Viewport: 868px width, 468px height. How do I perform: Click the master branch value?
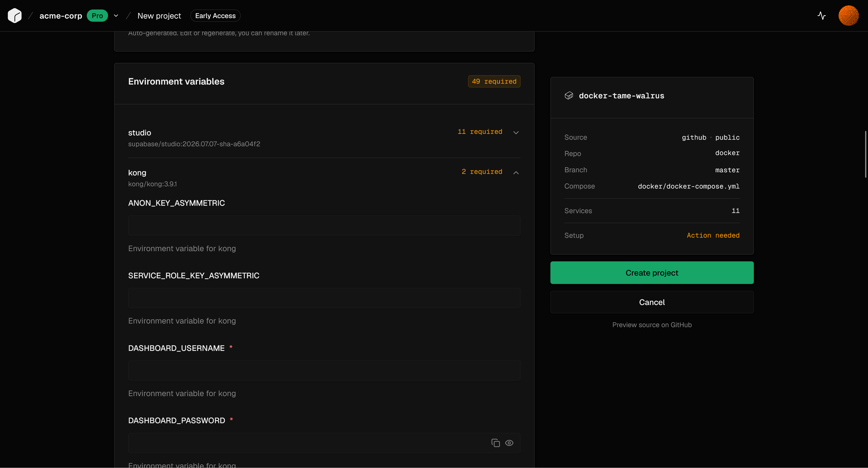point(727,170)
